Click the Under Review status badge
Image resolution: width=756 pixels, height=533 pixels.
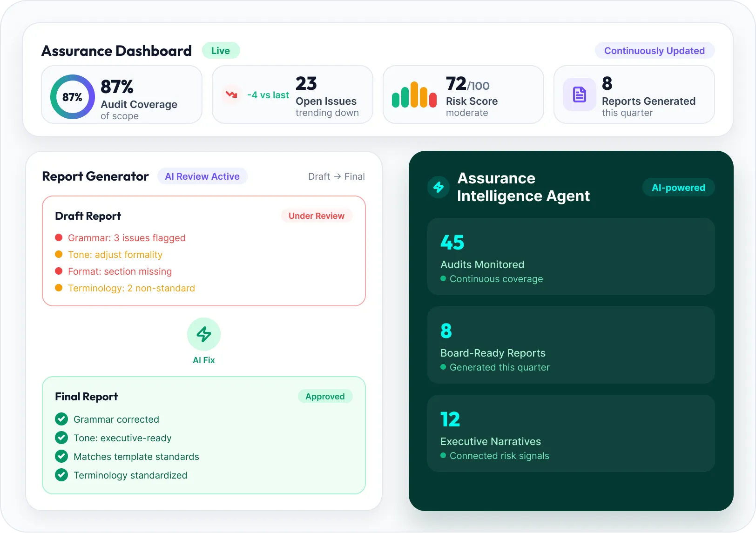(317, 216)
